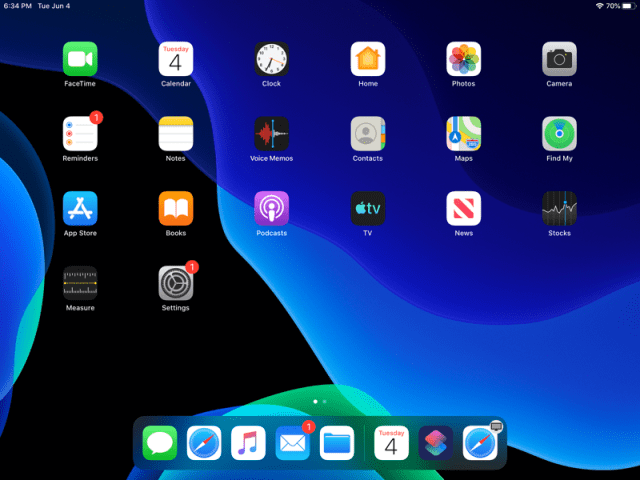Open the Contacts app
This screenshot has width=640, height=480.
click(x=367, y=133)
